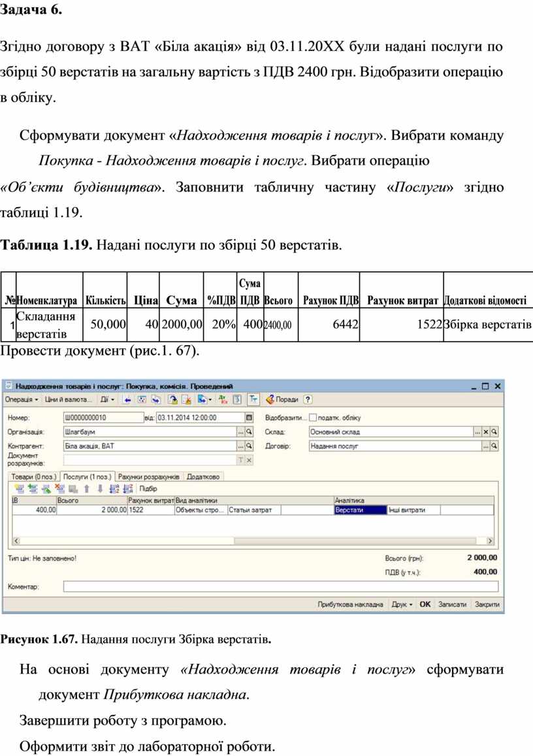
Task: Switch to the Рахунки розрахунків tab
Action: (x=149, y=477)
